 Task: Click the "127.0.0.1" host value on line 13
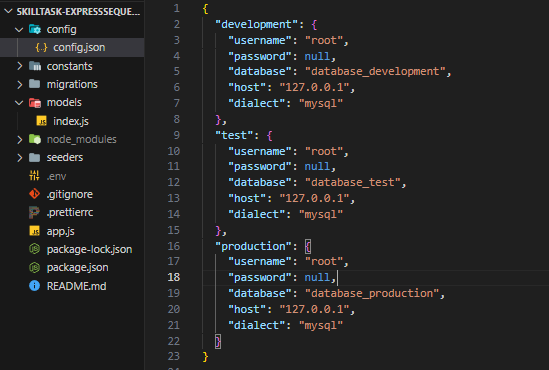314,198
